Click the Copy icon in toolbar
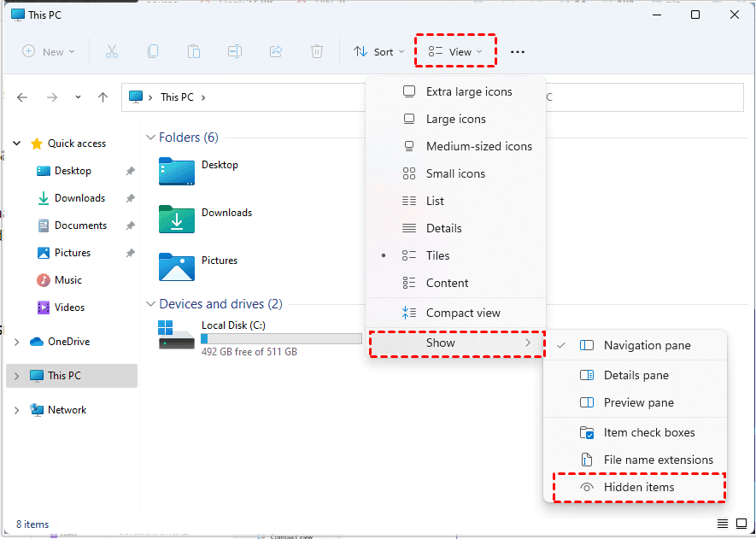Viewport: 756px width, 539px height. tap(153, 51)
